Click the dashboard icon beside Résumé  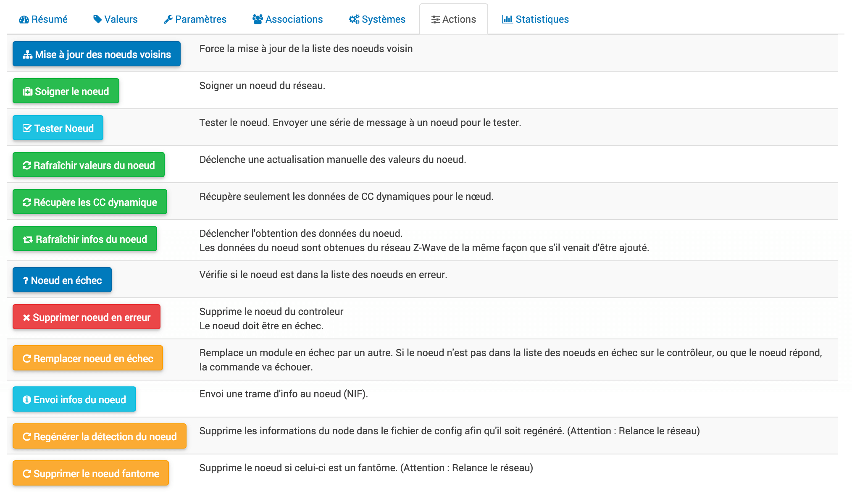pos(24,19)
